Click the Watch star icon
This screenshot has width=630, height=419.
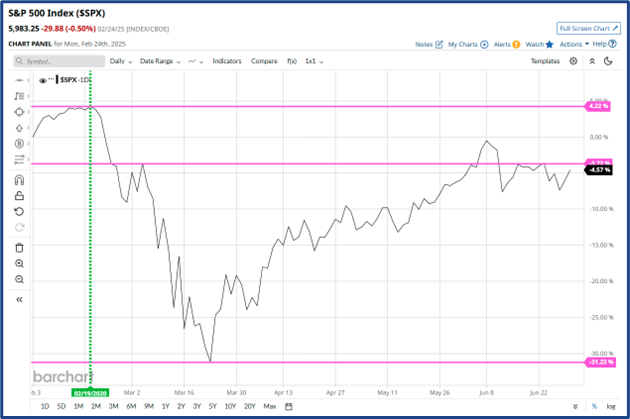pyautogui.click(x=550, y=44)
